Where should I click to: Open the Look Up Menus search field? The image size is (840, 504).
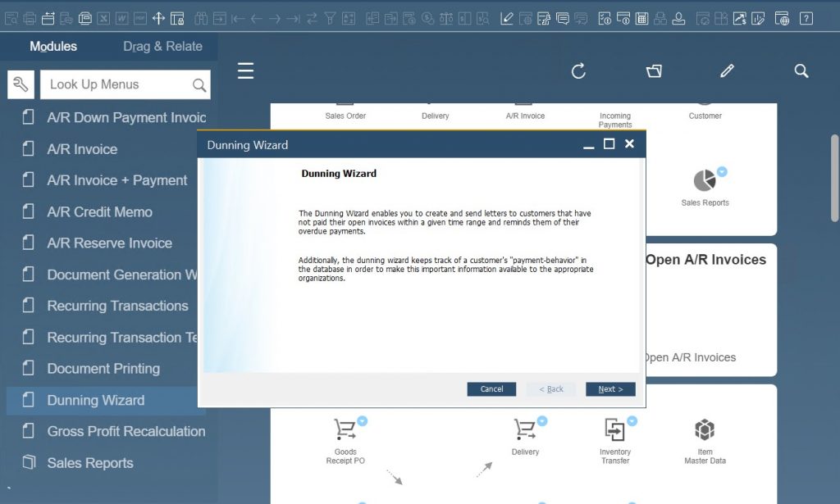123,84
